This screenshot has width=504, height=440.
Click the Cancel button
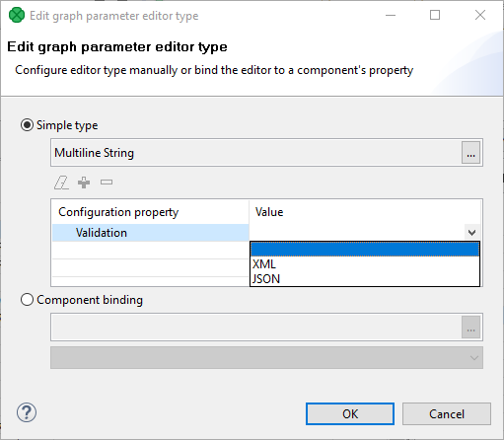pos(447,414)
